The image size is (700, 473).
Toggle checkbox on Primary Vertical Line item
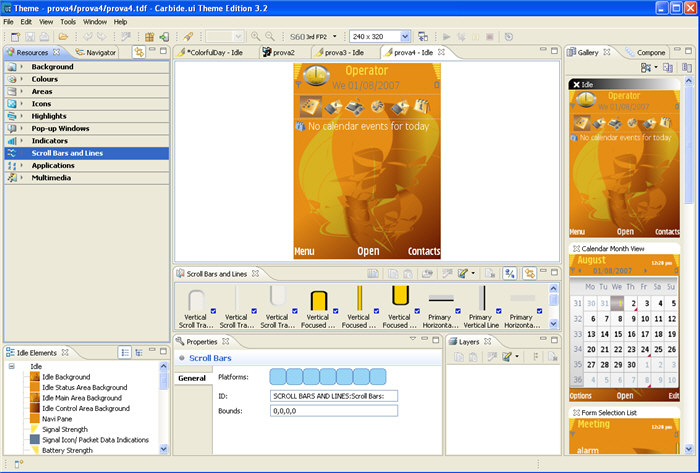499,312
